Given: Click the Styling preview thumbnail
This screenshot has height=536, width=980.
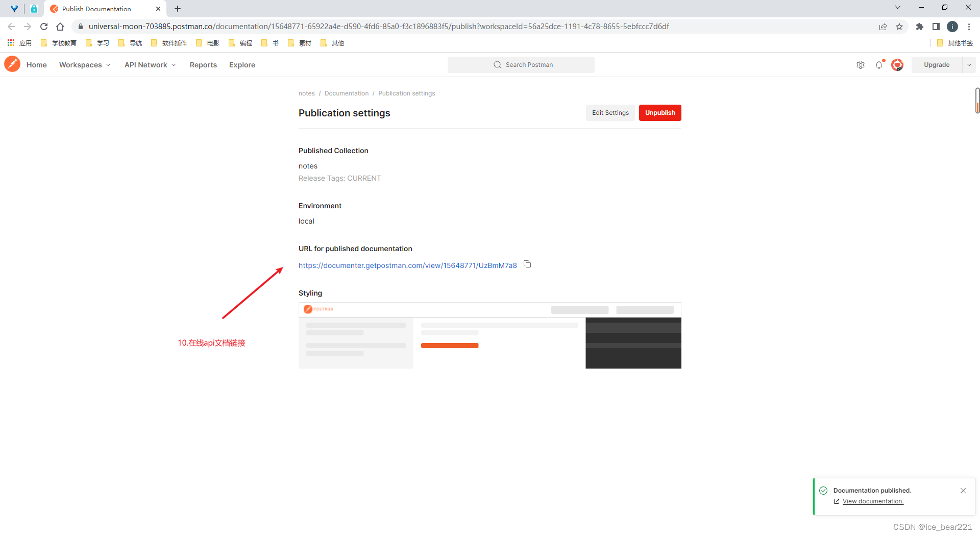Looking at the screenshot, I should (490, 335).
